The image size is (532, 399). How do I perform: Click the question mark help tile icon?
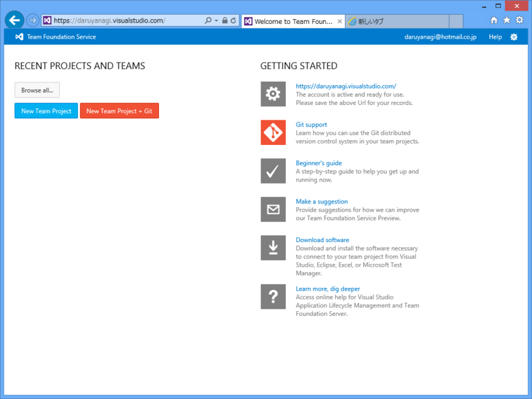pyautogui.click(x=273, y=297)
